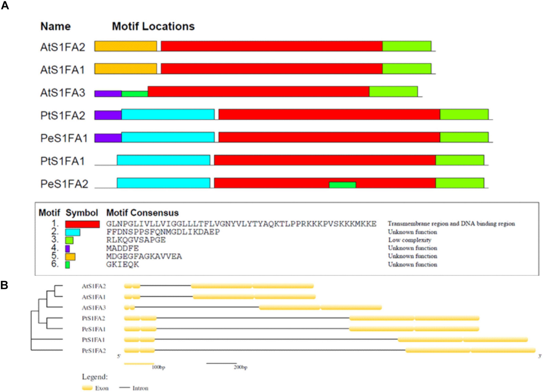543x392 pixels.
Task: Click the first exon of AtS1FA3 gene
Action: (x=127, y=308)
